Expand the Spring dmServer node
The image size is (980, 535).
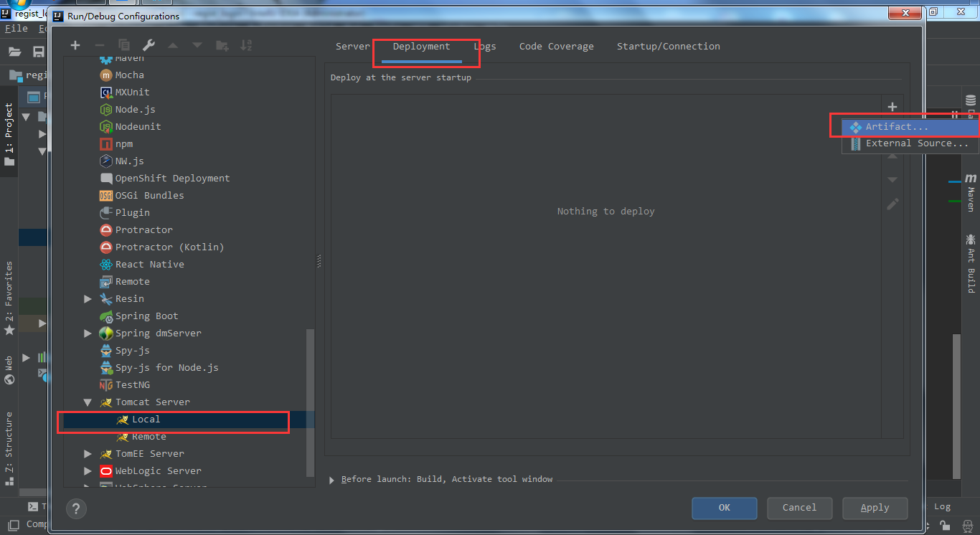(88, 333)
